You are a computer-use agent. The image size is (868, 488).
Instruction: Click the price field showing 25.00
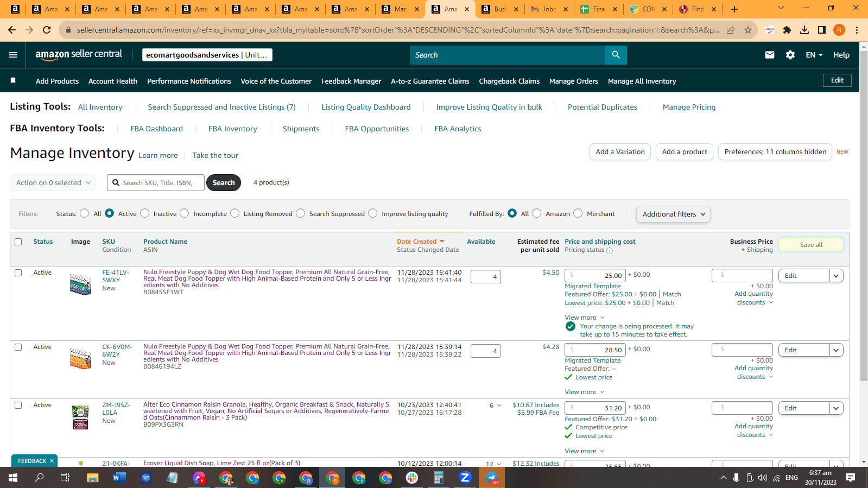coord(595,275)
